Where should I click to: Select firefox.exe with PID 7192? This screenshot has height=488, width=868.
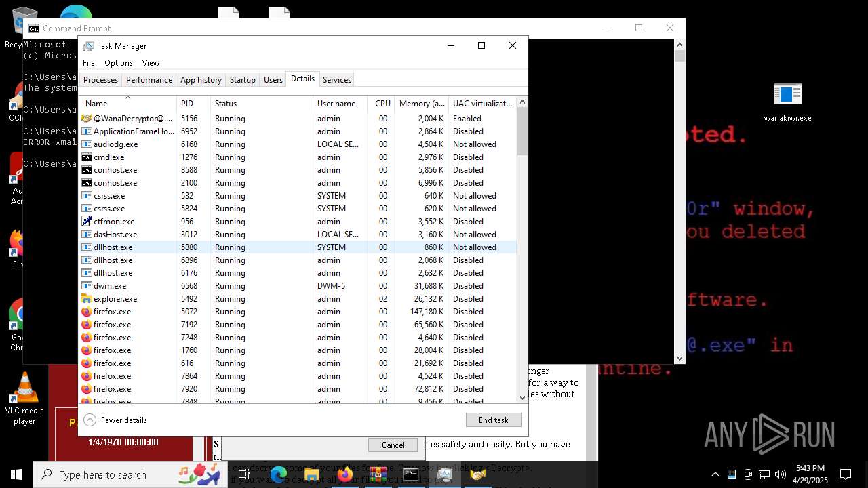298,325
